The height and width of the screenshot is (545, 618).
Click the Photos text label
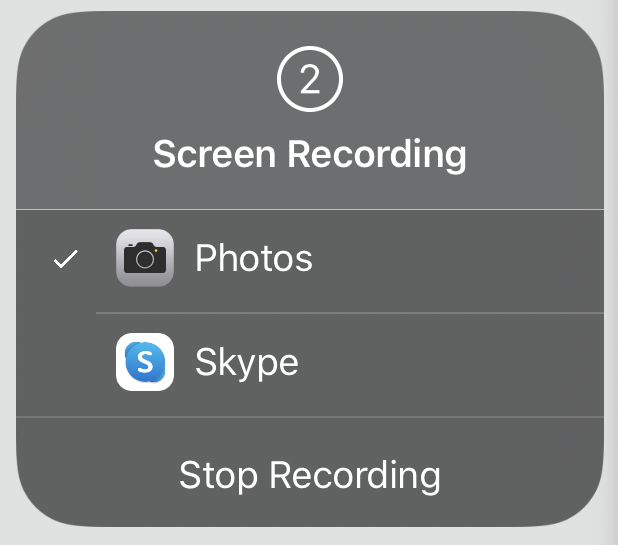[x=254, y=258]
